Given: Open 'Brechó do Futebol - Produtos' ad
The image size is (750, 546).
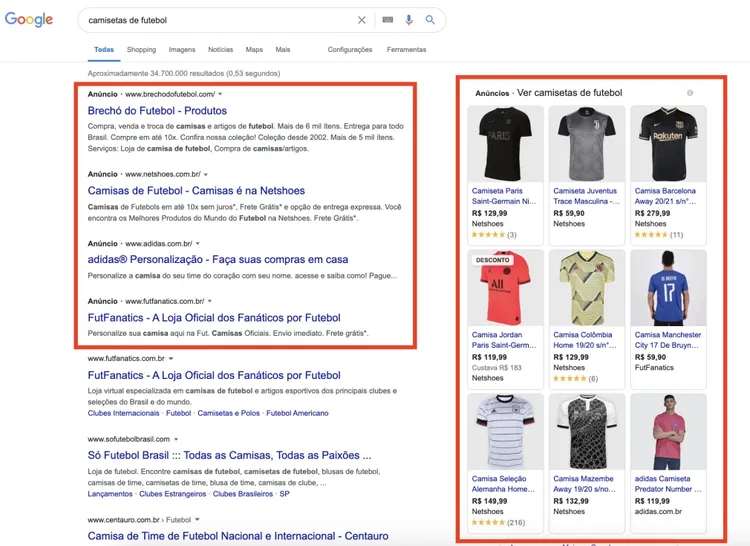Looking at the screenshot, I should [x=157, y=110].
